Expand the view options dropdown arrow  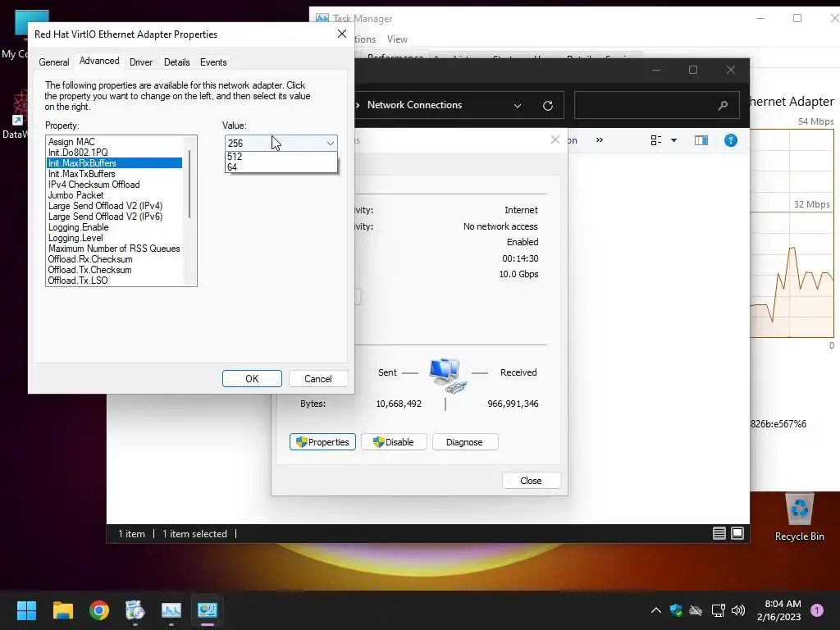point(674,140)
